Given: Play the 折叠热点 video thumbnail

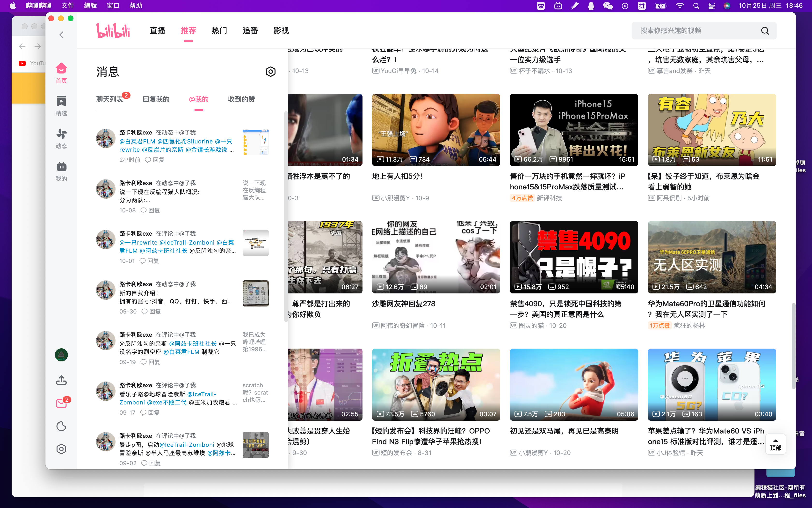Looking at the screenshot, I should pyautogui.click(x=436, y=384).
